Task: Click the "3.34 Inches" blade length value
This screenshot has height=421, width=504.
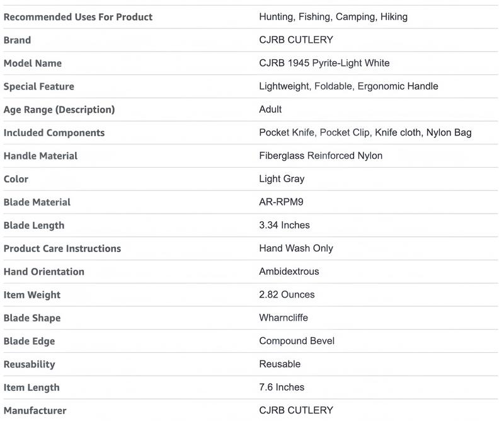Action: pos(284,225)
